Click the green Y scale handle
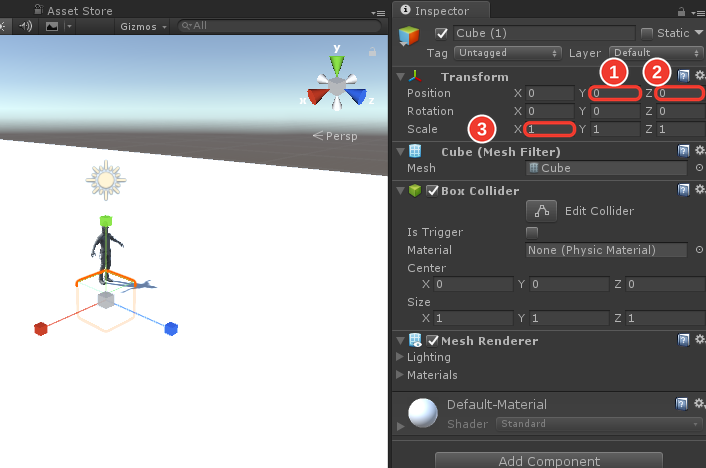The width and height of the screenshot is (706, 468). coord(106,221)
